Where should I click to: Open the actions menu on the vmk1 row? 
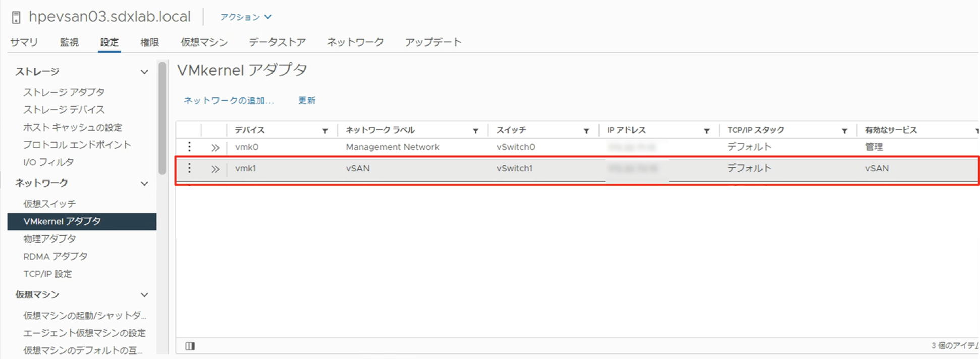click(189, 168)
